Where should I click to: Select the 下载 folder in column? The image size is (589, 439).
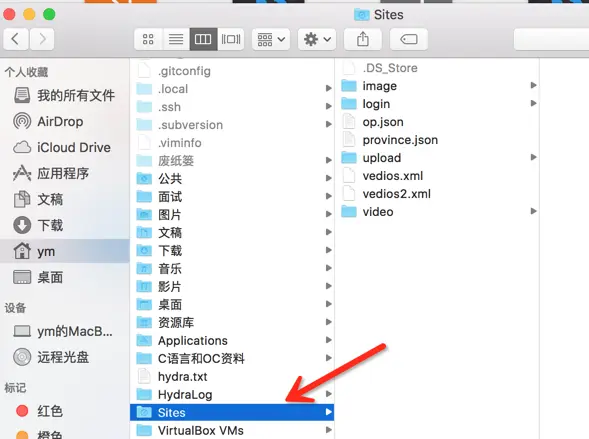pyautogui.click(x=232, y=250)
